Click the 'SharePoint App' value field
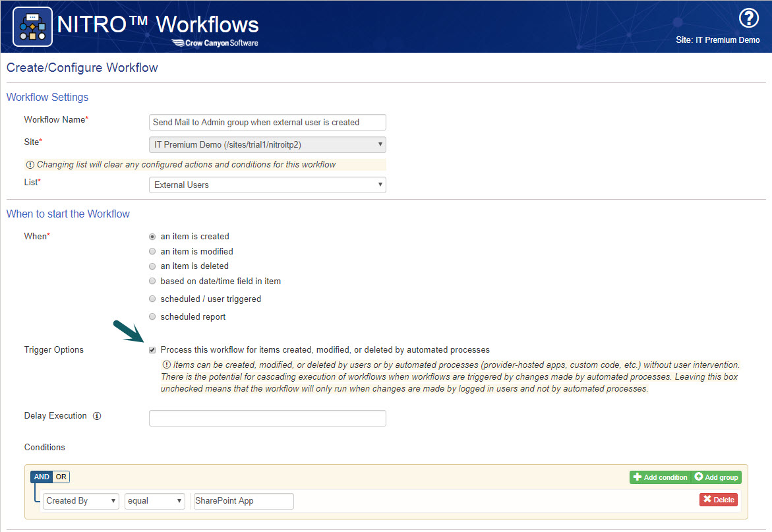 pyautogui.click(x=244, y=501)
